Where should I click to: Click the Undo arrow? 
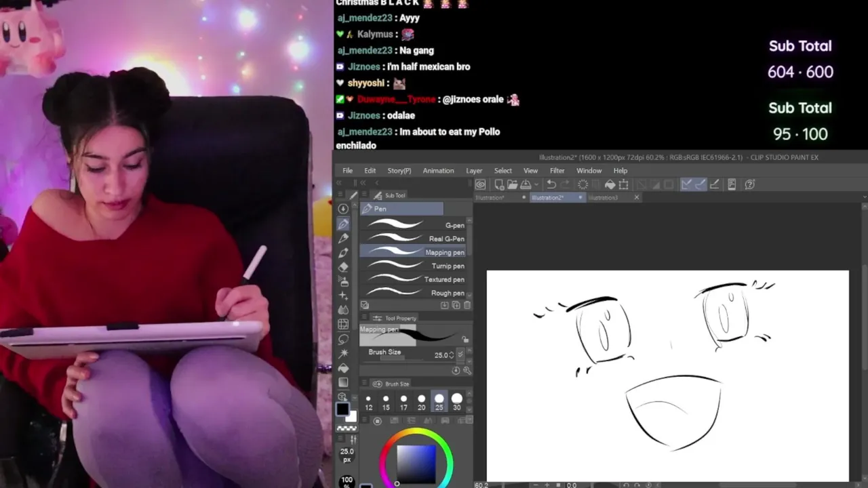(551, 184)
